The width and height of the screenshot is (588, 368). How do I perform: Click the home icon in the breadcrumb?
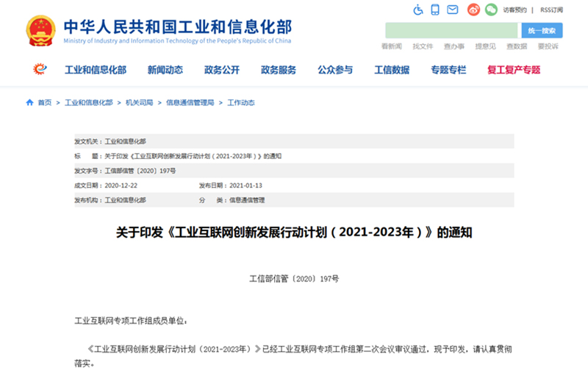(x=29, y=102)
